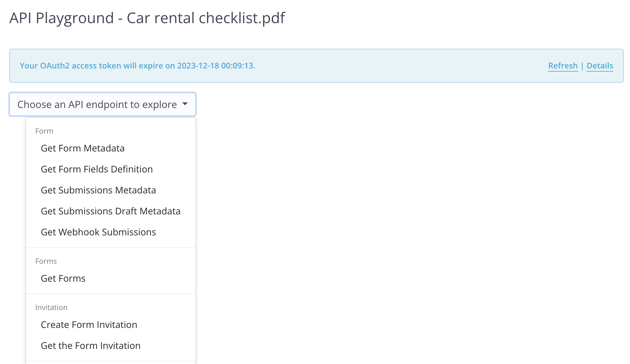Image resolution: width=630 pixels, height=364 pixels.
Task: Toggle visibility of Invitation section
Action: [x=51, y=307]
